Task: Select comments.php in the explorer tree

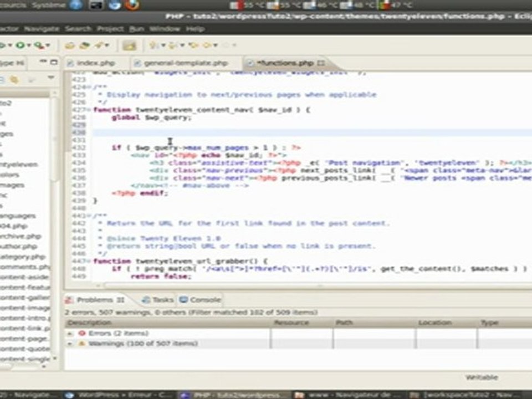Action: pyautogui.click(x=24, y=267)
